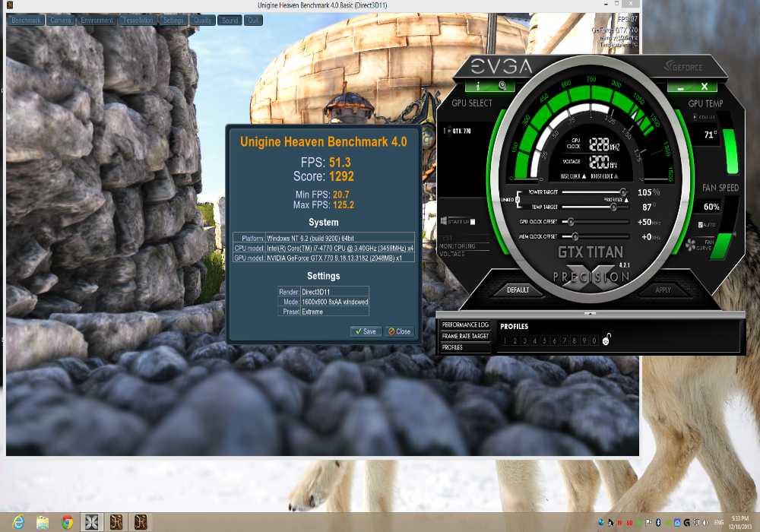Click the Apply button in Precision
This screenshot has width=760, height=532.
click(663, 290)
